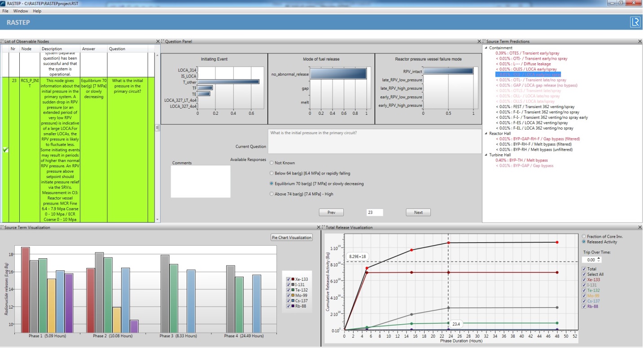The width and height of the screenshot is (644, 348).
Task: Click the grip icon of Total Release Visualization
Action: [324, 227]
